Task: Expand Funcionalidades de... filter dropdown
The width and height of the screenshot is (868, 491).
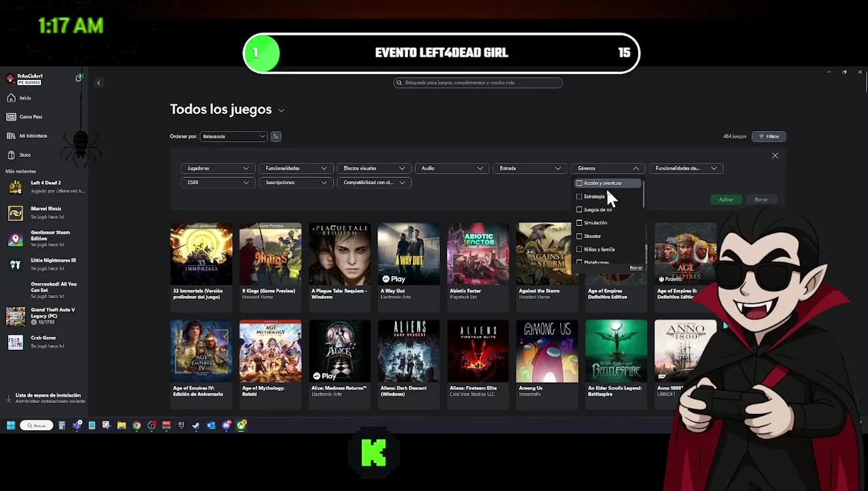Action: [686, 168]
